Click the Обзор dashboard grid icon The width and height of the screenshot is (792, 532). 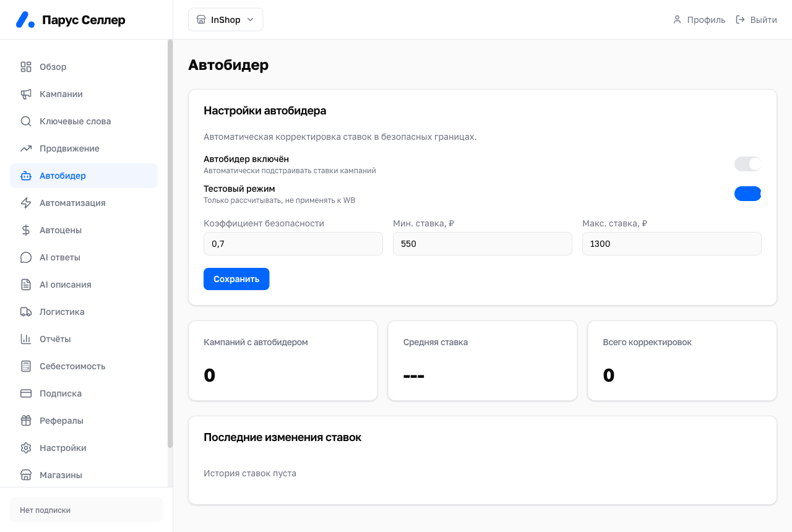(26, 67)
